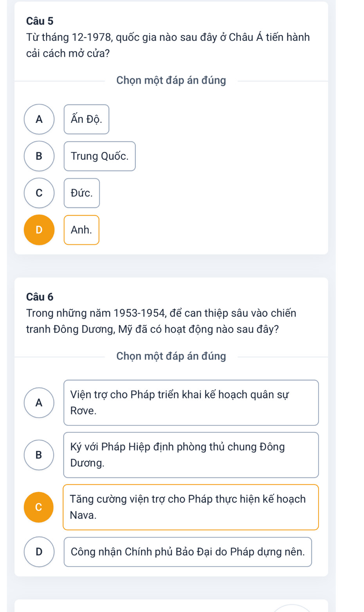Select radio circle B for Câu 5
This screenshot has height=612, width=364.
pos(39,156)
